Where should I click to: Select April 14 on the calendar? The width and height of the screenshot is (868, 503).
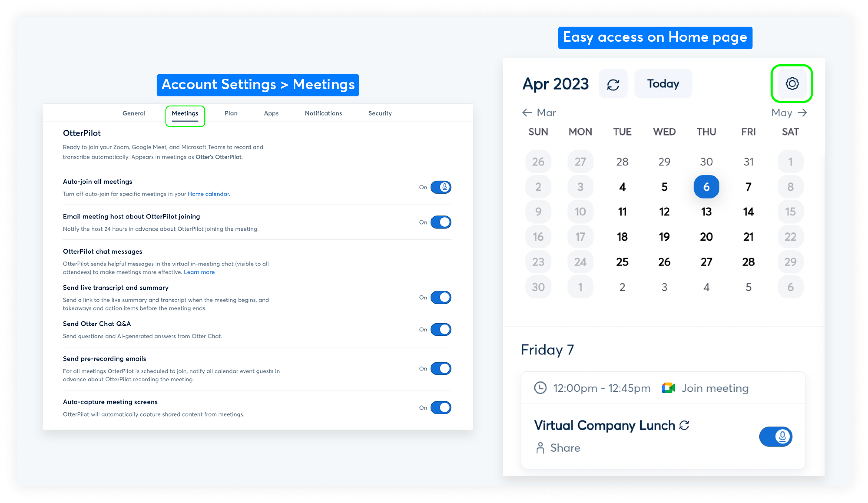748,212
